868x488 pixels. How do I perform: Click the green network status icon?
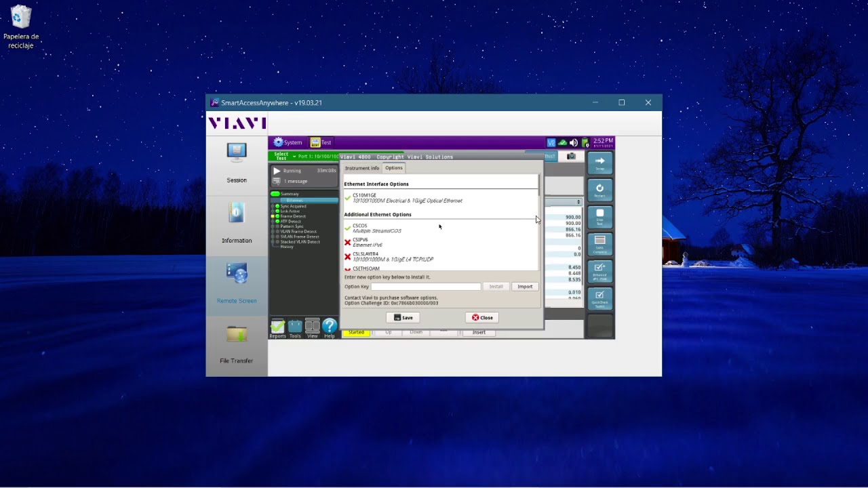pyautogui.click(x=562, y=142)
